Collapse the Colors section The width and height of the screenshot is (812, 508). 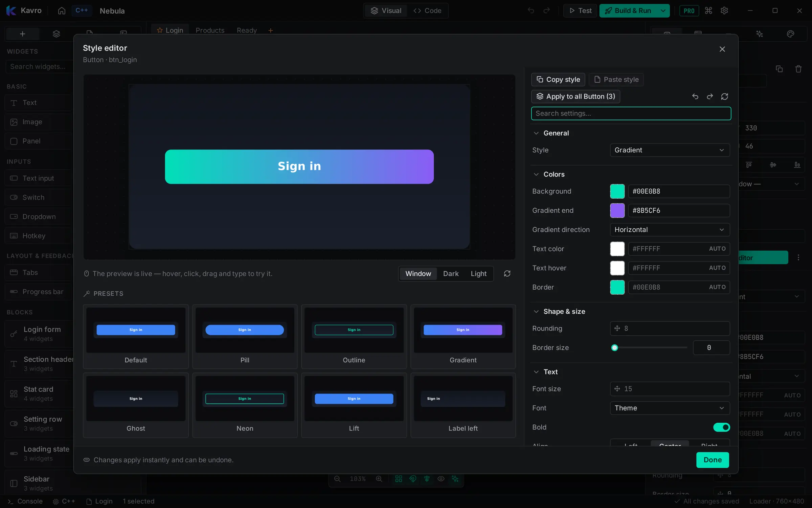(536, 174)
